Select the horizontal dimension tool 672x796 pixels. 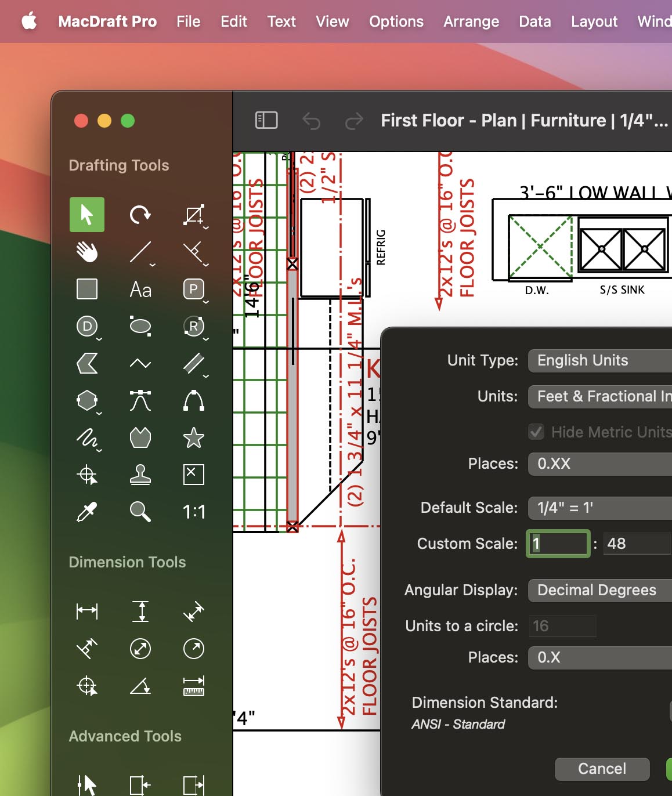point(87,611)
